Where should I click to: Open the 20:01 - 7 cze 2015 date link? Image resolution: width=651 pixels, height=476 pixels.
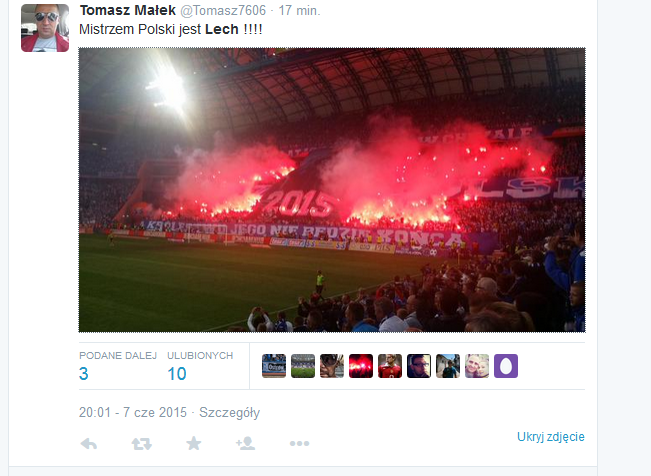[133, 412]
